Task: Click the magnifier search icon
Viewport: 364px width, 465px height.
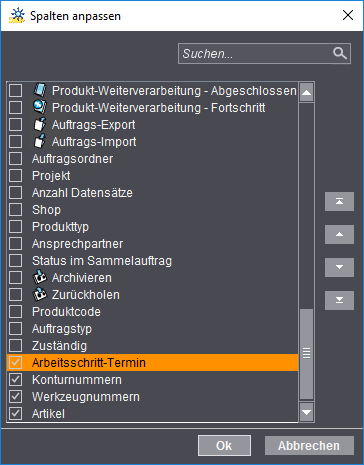Action: point(340,53)
